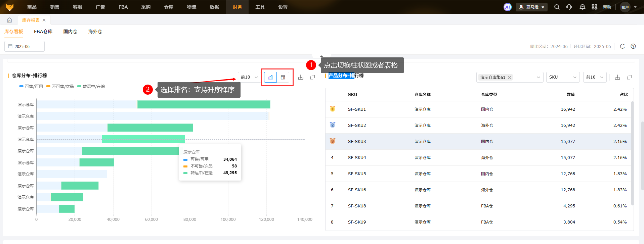Open the warehouse selector with 演示仓库fba1
The width and height of the screenshot is (644, 244).
pyautogui.click(x=510, y=77)
